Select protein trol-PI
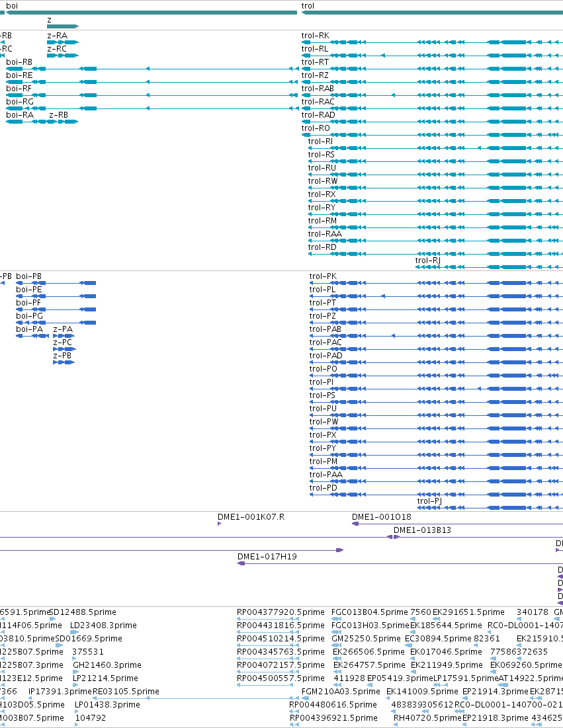 tap(436, 389)
